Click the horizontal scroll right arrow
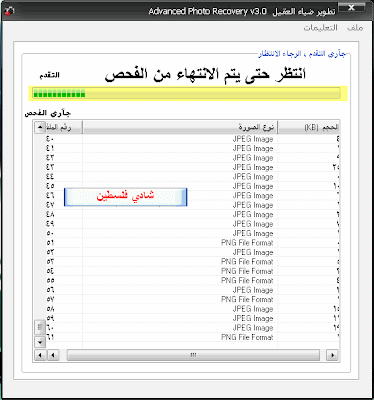This screenshot has height=400, width=374. pyautogui.click(x=332, y=355)
